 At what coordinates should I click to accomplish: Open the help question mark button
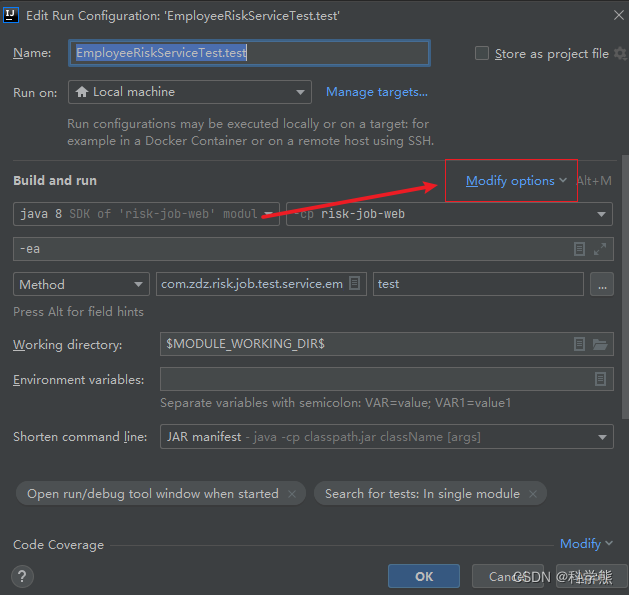[22, 577]
